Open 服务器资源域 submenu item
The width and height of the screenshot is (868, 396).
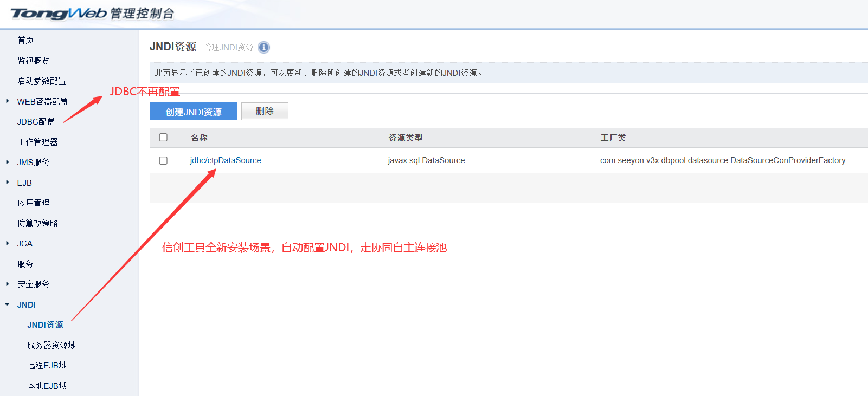tap(52, 345)
